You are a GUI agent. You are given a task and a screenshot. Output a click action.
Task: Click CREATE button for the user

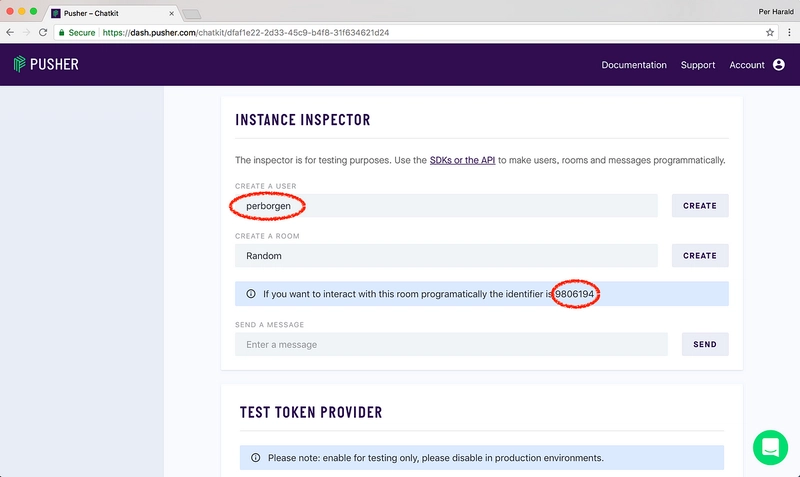pos(700,206)
